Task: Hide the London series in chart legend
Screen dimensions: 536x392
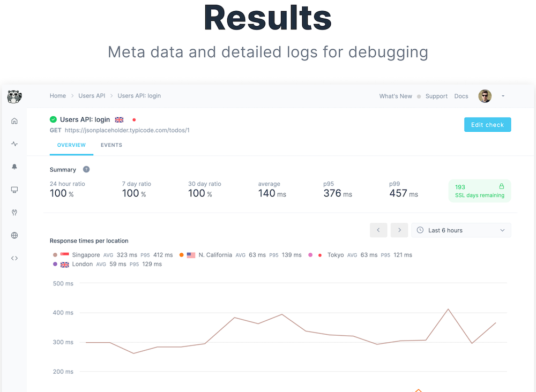Action: [82, 264]
